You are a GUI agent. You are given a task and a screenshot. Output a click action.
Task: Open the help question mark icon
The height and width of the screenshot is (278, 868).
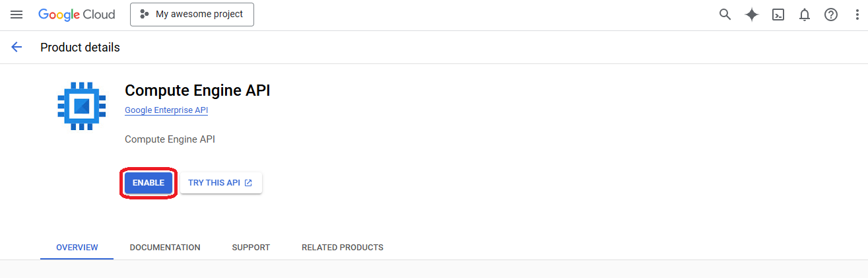pos(831,15)
